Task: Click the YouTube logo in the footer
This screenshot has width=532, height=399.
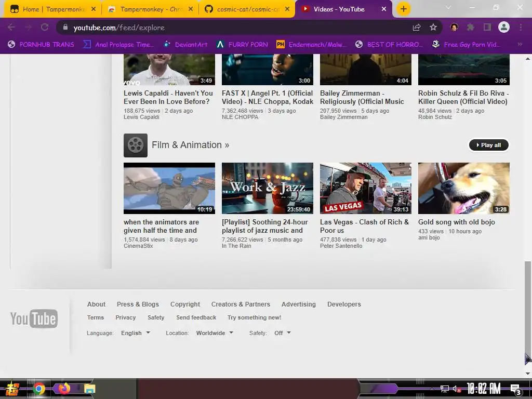Action: coord(34,318)
